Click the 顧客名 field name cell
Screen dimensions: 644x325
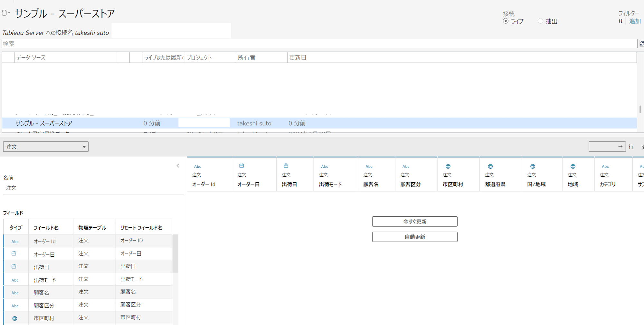[51, 292]
